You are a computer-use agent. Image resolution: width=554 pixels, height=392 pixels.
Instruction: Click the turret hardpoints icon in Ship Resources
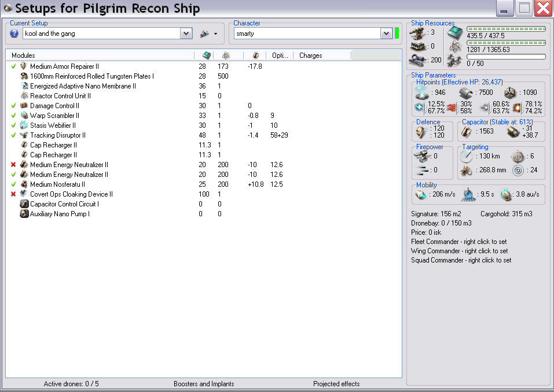417,32
